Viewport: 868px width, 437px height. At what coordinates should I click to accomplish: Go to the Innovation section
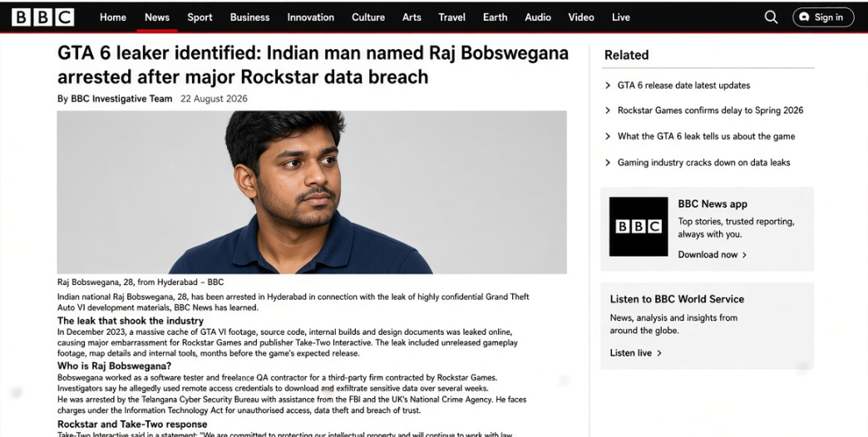coord(311,17)
